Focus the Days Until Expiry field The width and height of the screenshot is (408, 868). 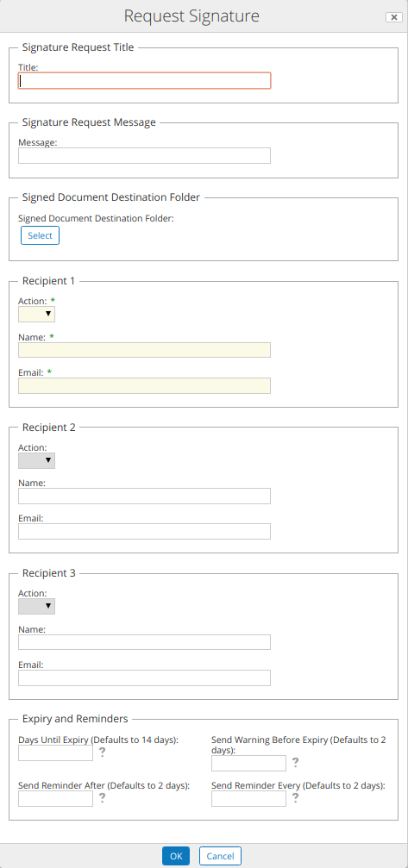click(x=55, y=752)
